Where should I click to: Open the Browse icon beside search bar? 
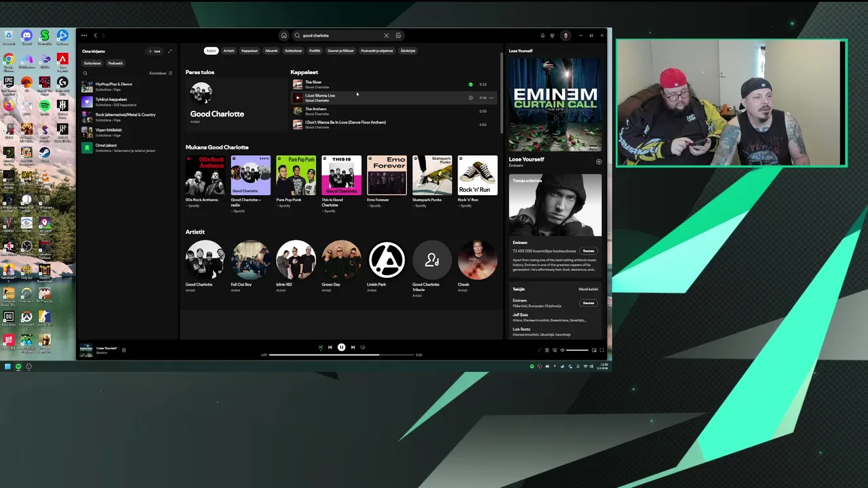click(398, 35)
